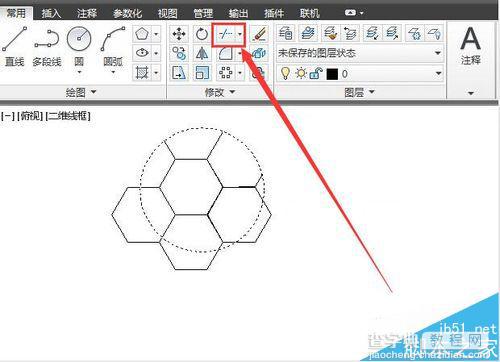Click the 注释 (Annotation) text button

coord(470,47)
